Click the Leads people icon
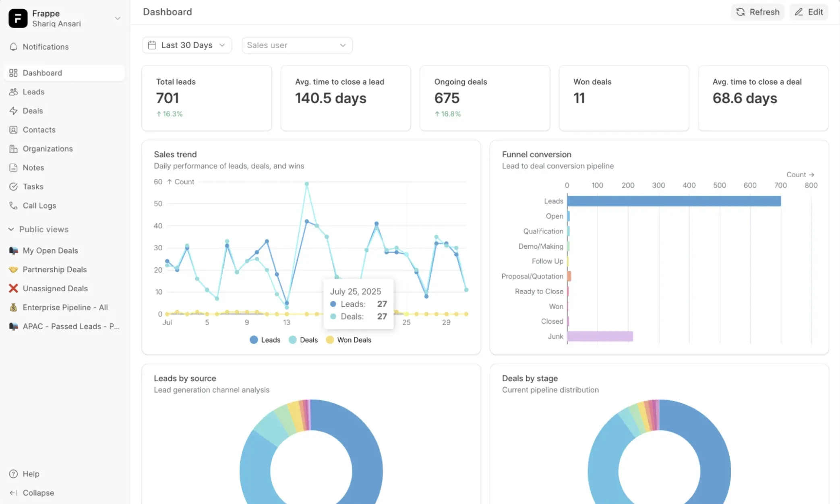840x504 pixels. (13, 92)
